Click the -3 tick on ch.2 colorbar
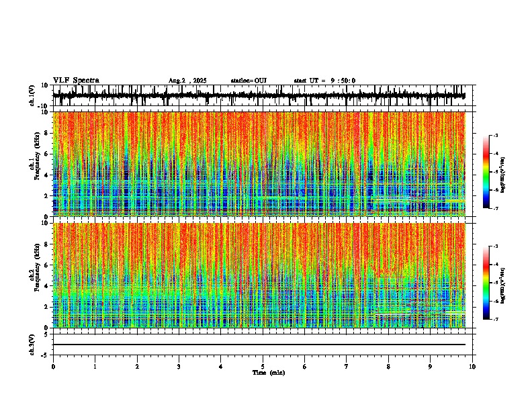Screen dimensions: 532x411 pyautogui.click(x=495, y=246)
